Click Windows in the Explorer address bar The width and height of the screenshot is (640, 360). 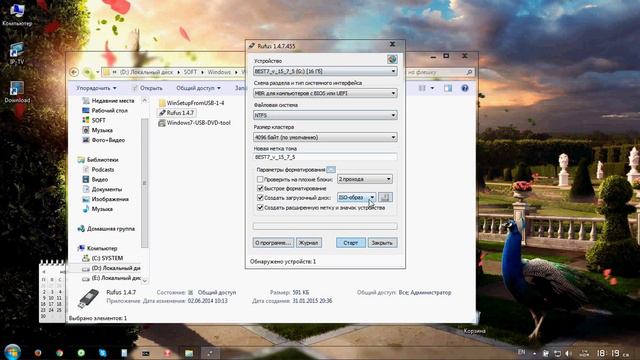pyautogui.click(x=219, y=72)
